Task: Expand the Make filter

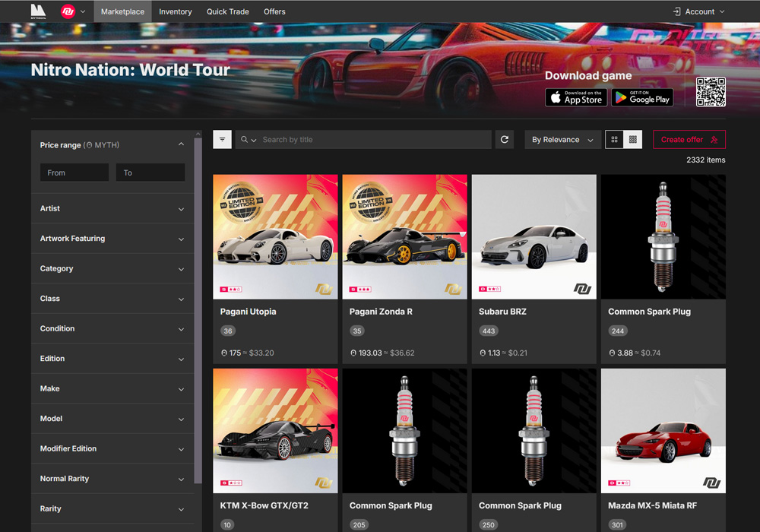Action: [112, 388]
